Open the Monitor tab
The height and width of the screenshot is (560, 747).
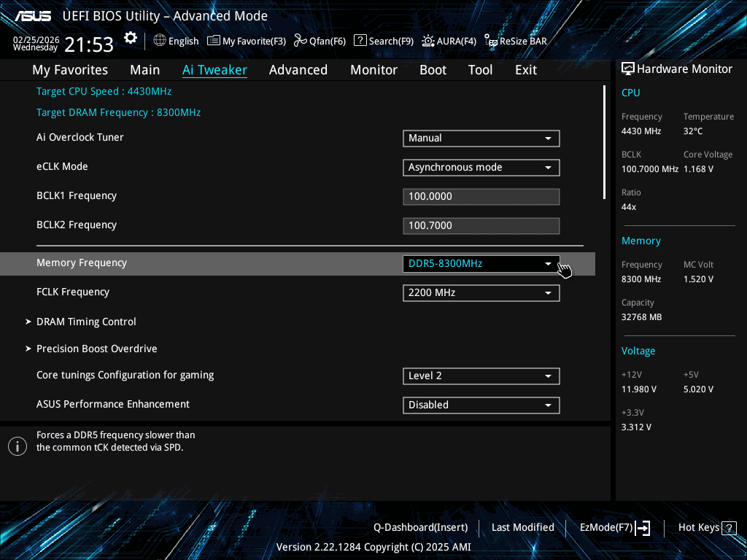pos(374,70)
